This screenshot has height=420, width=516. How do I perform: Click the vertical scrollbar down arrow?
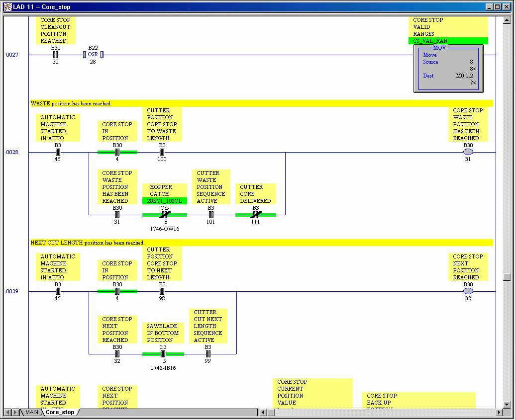coord(507,404)
